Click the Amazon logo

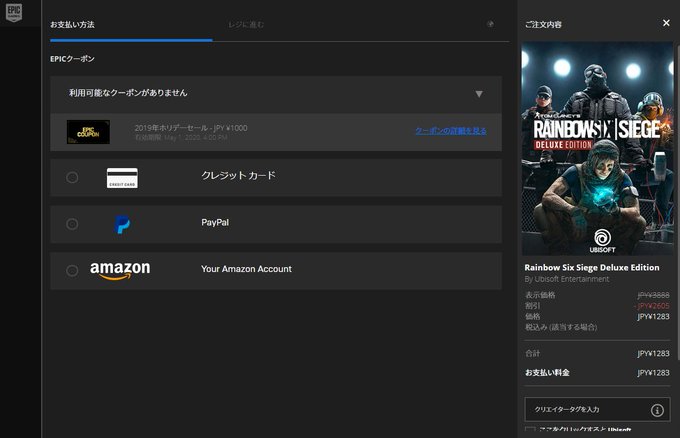(120, 270)
